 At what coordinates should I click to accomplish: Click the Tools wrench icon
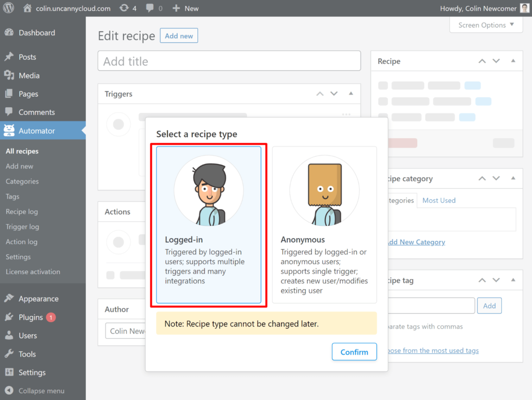tap(9, 354)
